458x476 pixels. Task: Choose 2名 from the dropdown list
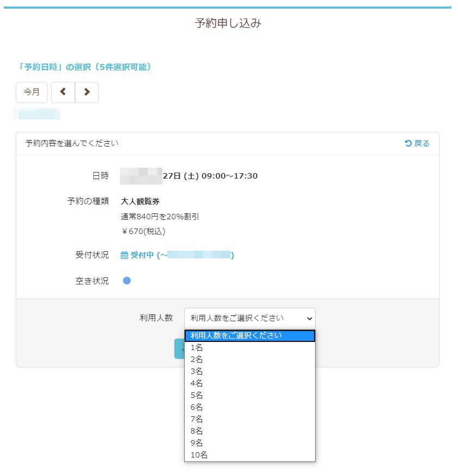pyautogui.click(x=197, y=360)
